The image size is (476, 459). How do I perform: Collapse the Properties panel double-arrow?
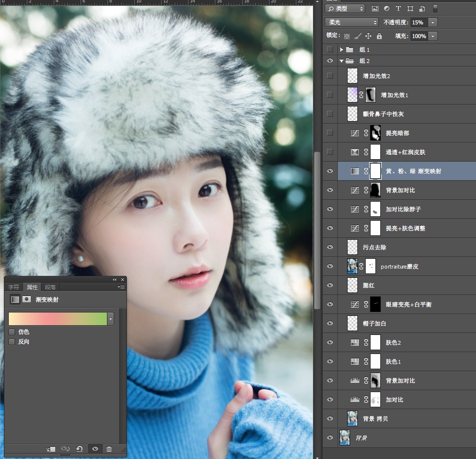114,280
